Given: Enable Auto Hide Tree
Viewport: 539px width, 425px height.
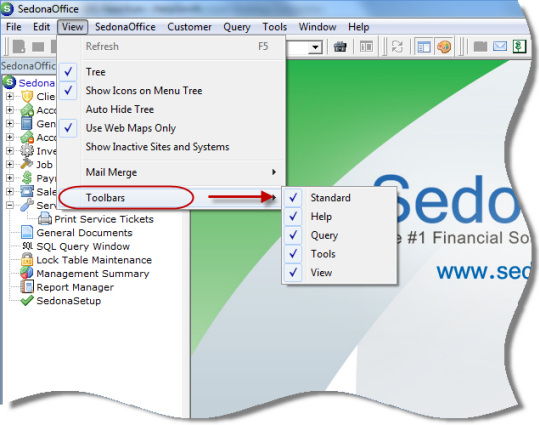Looking at the screenshot, I should [x=171, y=109].
